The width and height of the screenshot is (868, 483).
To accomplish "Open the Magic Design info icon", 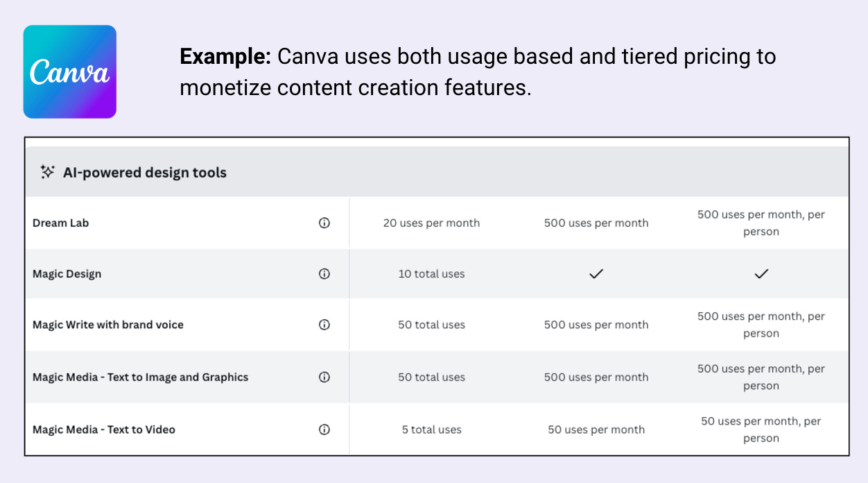I will coord(324,273).
